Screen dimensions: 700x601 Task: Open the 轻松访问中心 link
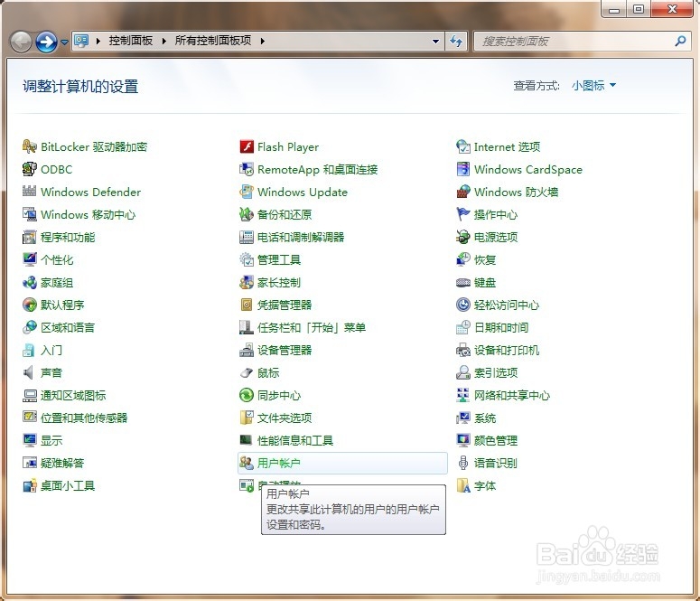[507, 305]
